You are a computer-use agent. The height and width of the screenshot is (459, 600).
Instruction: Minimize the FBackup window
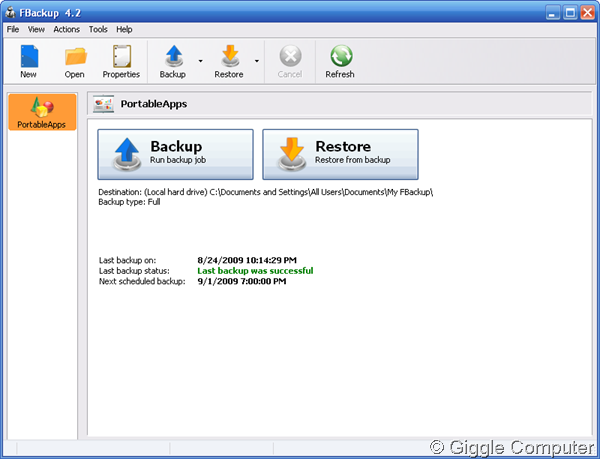[x=552, y=13]
